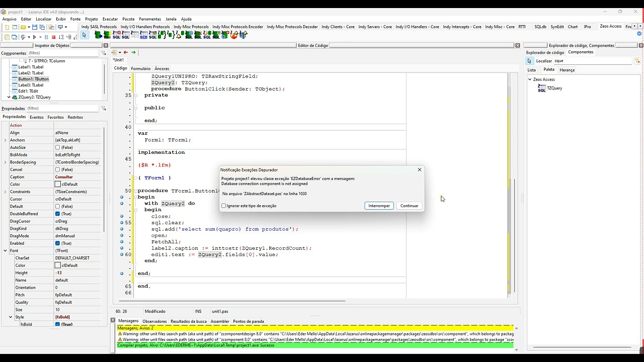
Task: Close the exception notification dialog
Action: (x=420, y=169)
